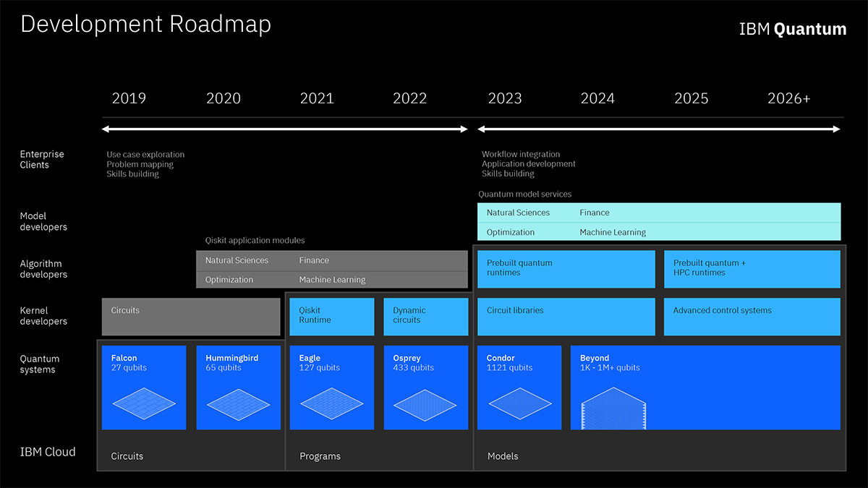Click the hexagonal Beyond processor icon
The height and width of the screenshot is (488, 868).
coord(613,408)
